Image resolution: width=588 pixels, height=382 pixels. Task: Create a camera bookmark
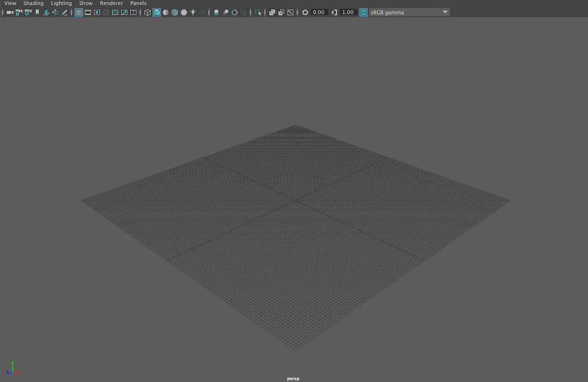click(37, 12)
